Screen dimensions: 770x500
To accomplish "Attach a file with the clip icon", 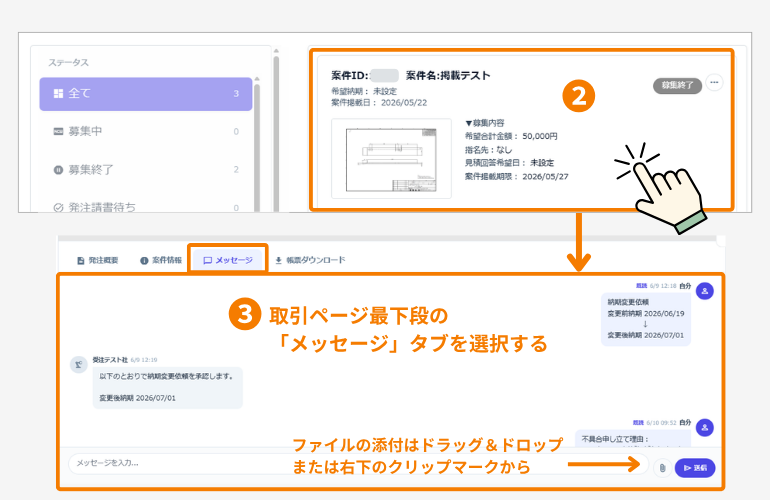I will 662,468.
